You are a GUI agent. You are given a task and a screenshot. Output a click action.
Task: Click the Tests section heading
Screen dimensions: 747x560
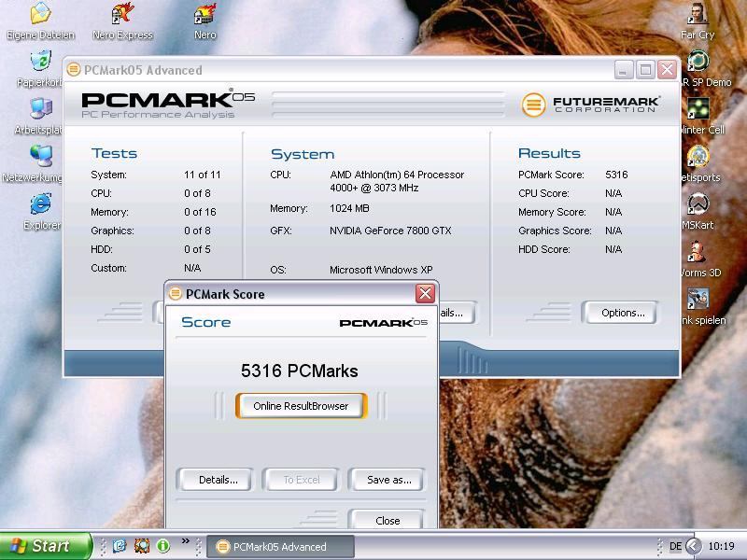[114, 153]
